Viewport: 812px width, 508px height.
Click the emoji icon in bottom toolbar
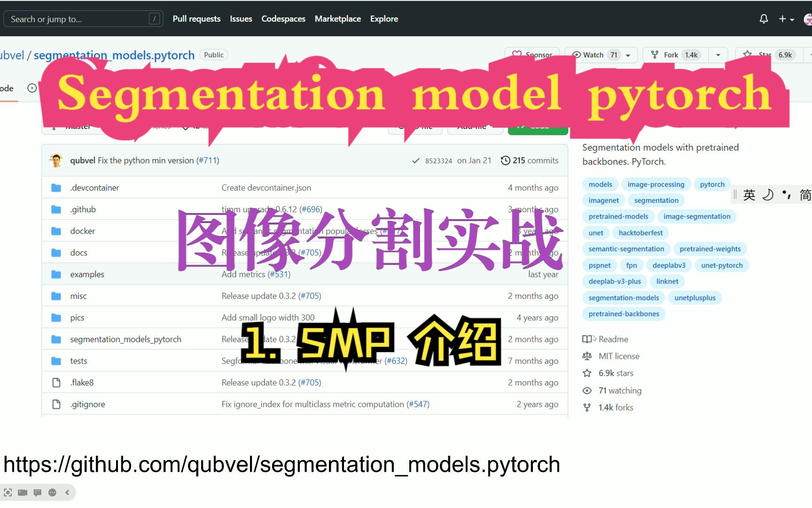tap(52, 492)
